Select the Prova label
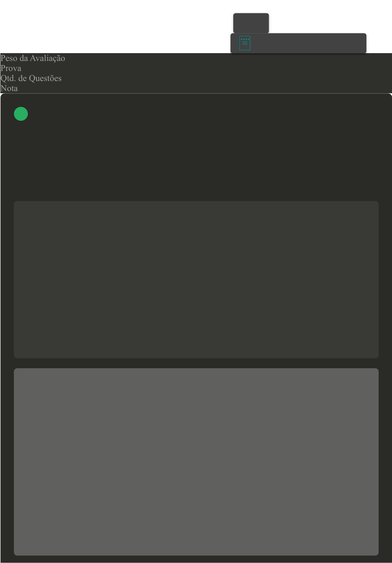 (11, 68)
